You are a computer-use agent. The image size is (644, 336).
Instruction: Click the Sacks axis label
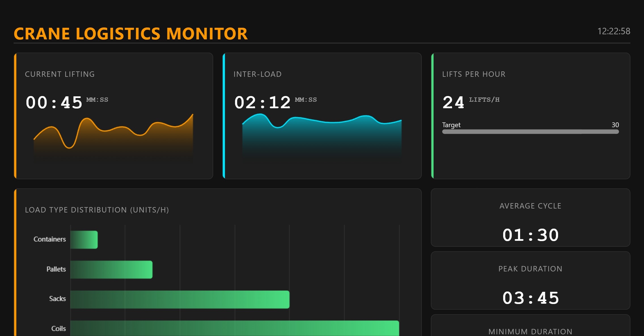tap(58, 299)
